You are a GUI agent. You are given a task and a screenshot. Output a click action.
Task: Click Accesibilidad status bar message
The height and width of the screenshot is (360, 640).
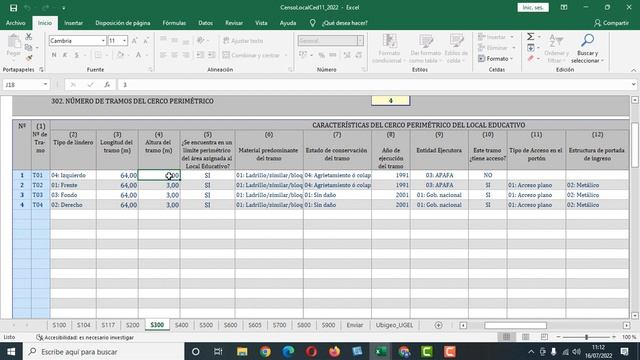tap(85, 338)
